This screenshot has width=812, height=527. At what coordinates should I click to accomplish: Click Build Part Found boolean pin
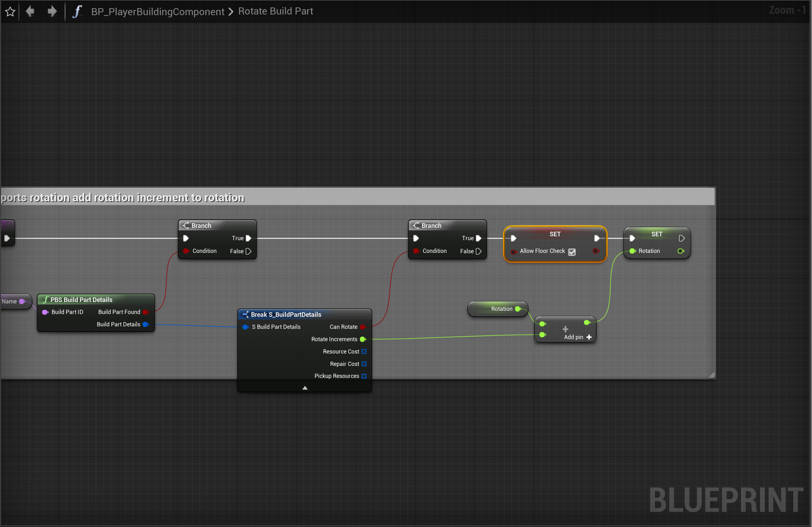pos(145,312)
